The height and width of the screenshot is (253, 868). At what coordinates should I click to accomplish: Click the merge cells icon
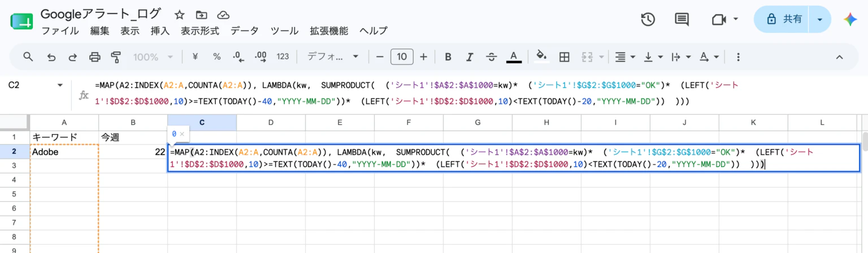point(587,56)
